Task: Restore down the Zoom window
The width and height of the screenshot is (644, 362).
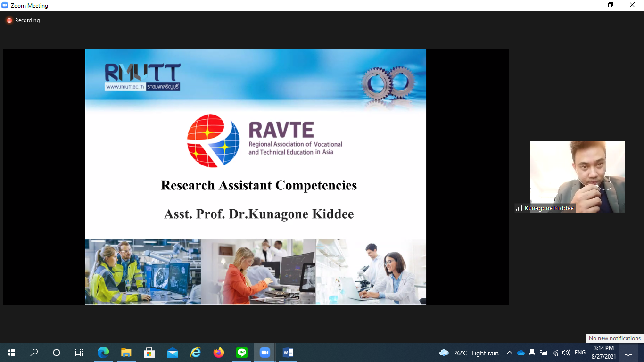Action: coord(611,5)
